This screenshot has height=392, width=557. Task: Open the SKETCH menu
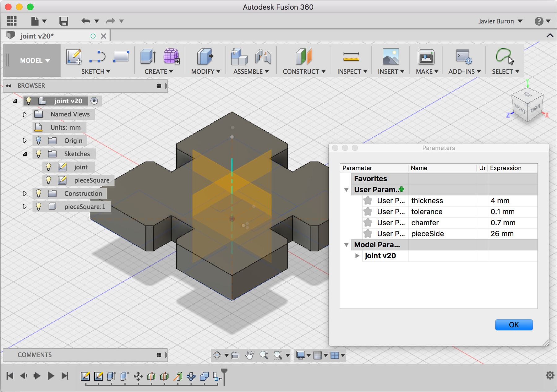(x=96, y=71)
